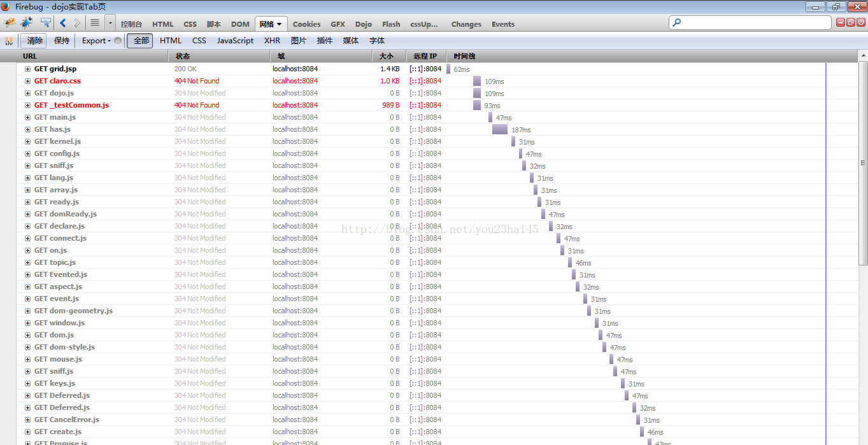Filter requests by XHR
Image resolution: width=868 pixels, height=445 pixels.
point(272,41)
